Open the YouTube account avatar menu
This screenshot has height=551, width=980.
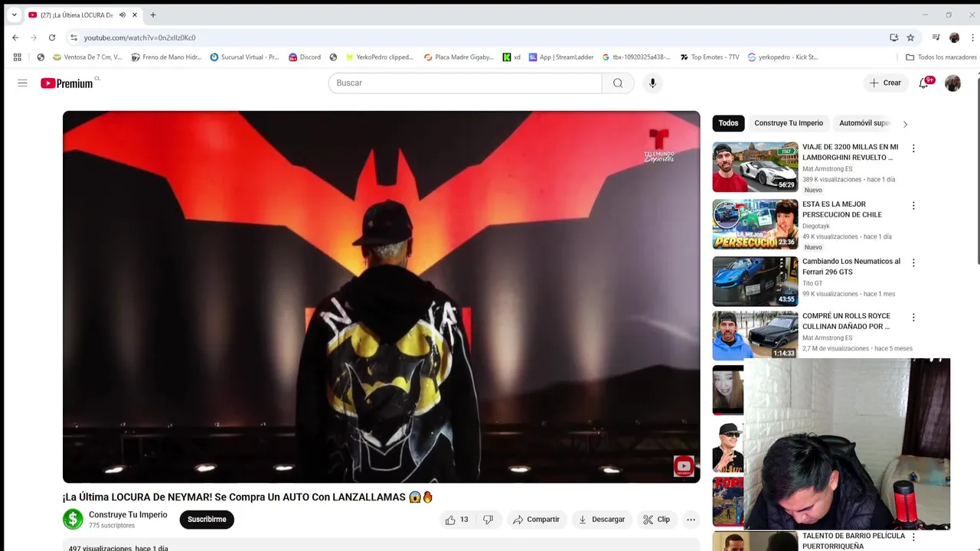point(952,83)
